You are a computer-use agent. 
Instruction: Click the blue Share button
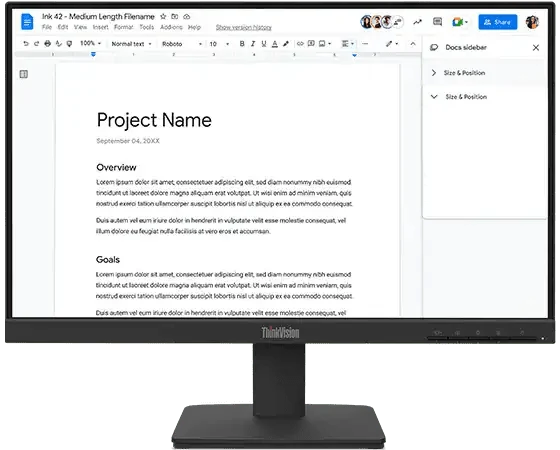[x=498, y=22]
